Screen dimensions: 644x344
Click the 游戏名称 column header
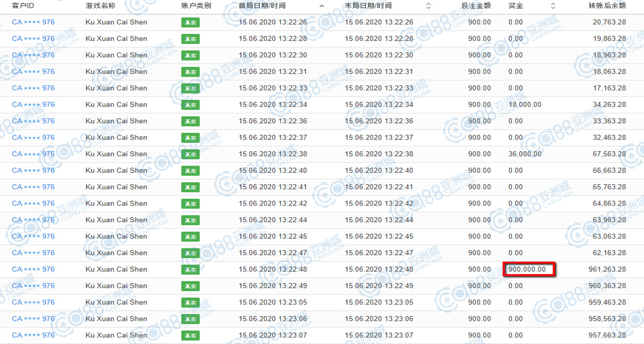100,6
